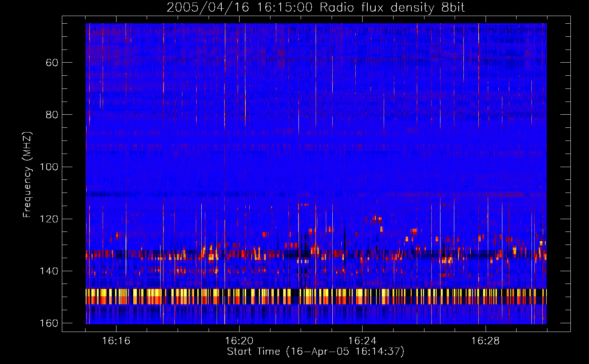
Task: Click the 16:28 time tick label
Action: [x=486, y=341]
